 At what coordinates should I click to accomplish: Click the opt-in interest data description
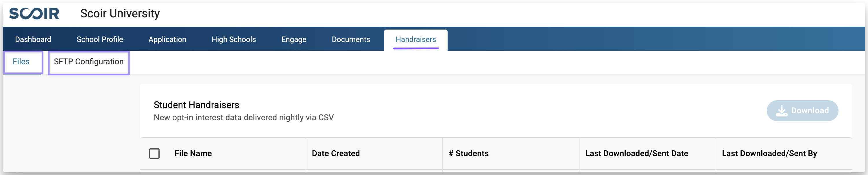(244, 118)
